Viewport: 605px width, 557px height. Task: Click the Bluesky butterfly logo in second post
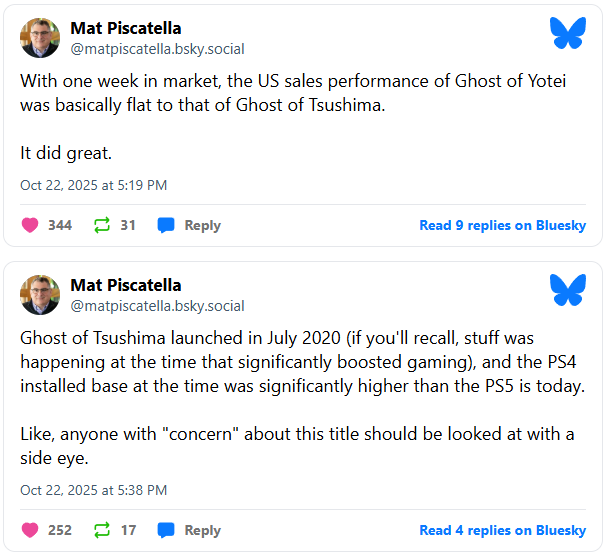(x=567, y=290)
